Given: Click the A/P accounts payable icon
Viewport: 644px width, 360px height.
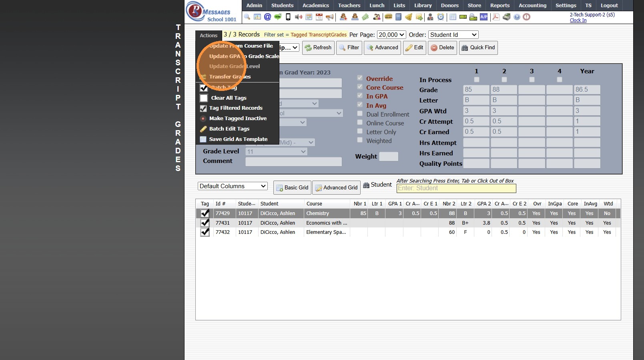Looking at the screenshot, I should pos(484,17).
